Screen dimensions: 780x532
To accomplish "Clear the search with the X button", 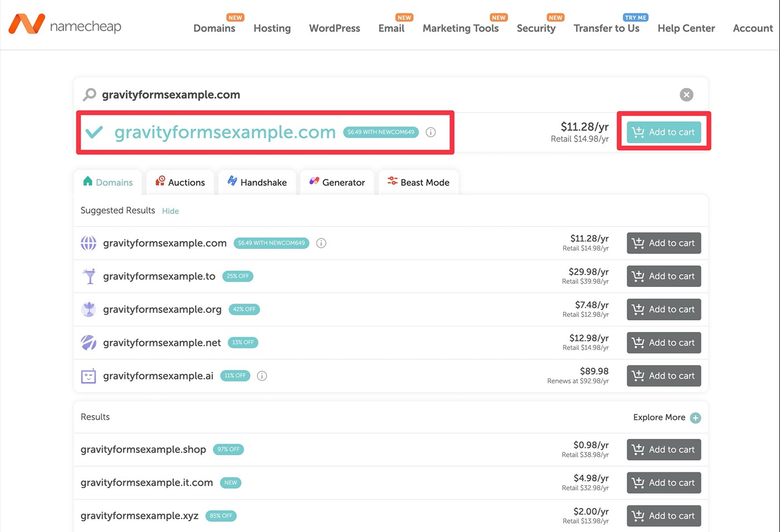I will click(x=686, y=95).
